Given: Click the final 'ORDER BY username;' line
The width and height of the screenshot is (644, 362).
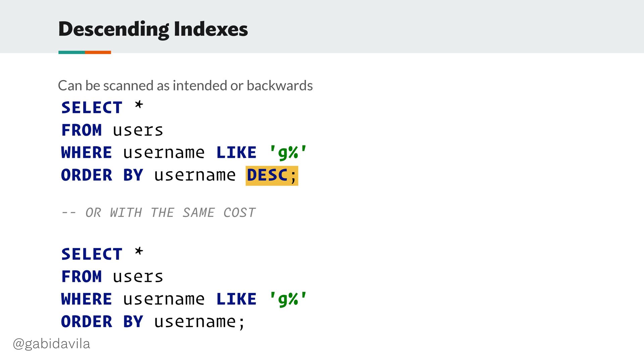Looking at the screenshot, I should tap(153, 322).
